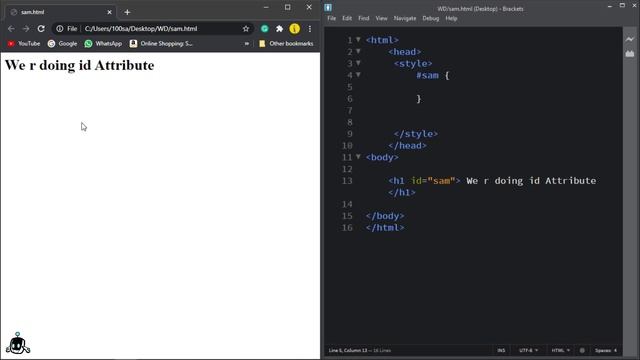Click line number 16 in the gutter
The image size is (640, 360).
coord(347,227)
